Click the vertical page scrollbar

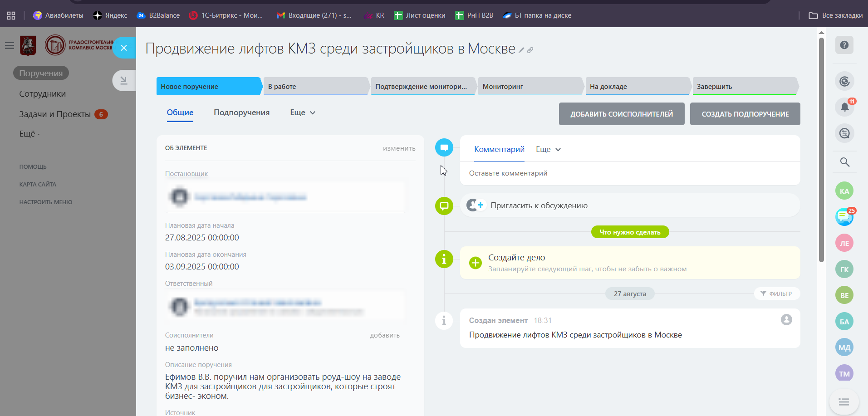[x=821, y=150]
